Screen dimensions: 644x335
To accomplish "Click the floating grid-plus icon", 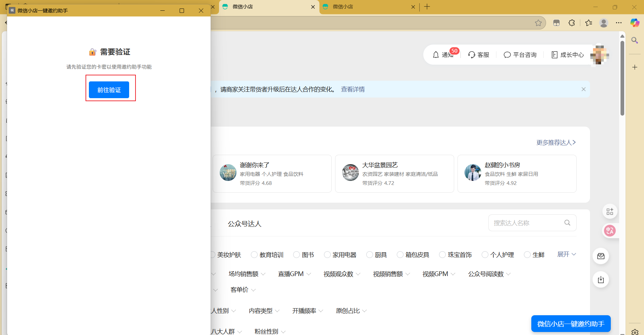I will pos(610,211).
